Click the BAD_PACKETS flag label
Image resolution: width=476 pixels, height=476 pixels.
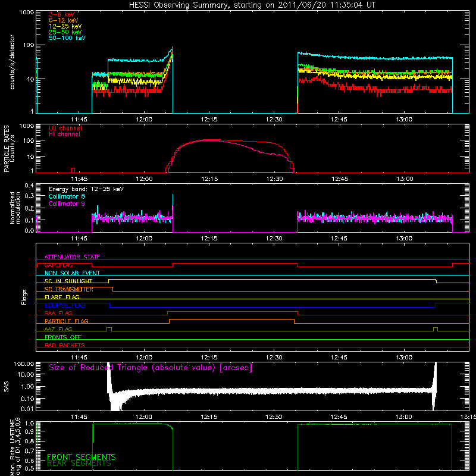pyautogui.click(x=65, y=345)
